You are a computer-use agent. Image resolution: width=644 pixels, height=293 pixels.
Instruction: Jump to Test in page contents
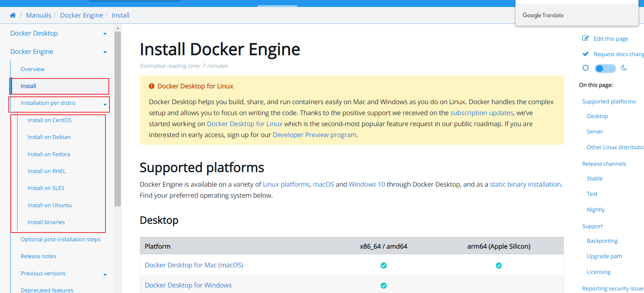point(592,194)
